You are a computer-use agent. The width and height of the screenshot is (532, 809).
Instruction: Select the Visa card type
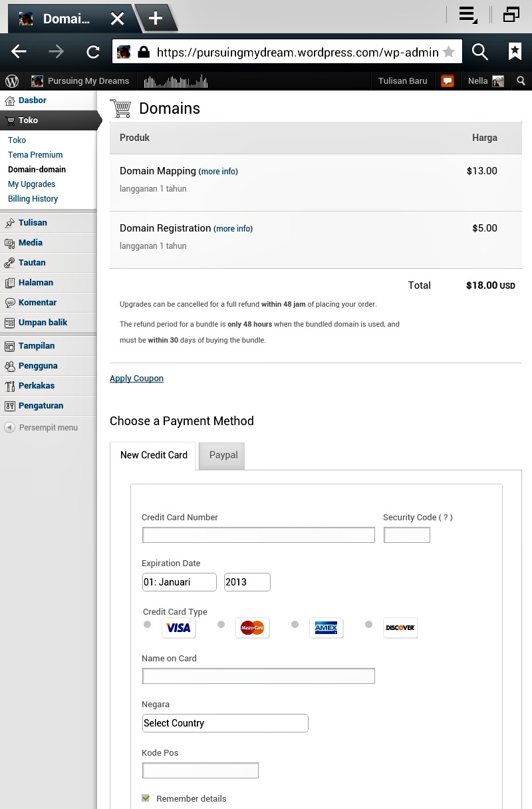click(x=148, y=625)
